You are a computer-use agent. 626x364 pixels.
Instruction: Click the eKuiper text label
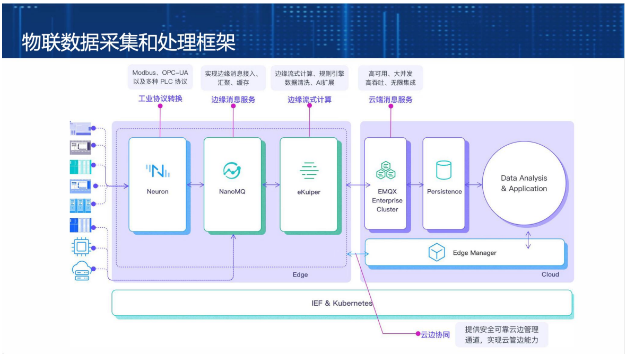pos(309,192)
